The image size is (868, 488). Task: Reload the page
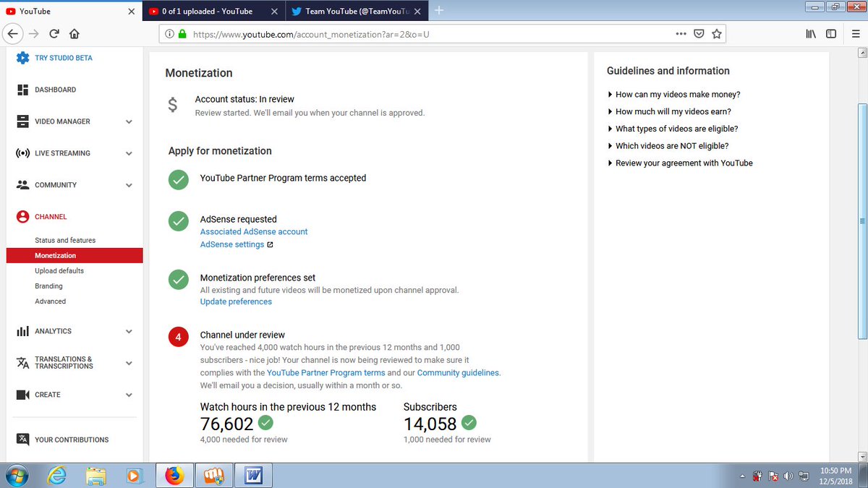tap(54, 33)
